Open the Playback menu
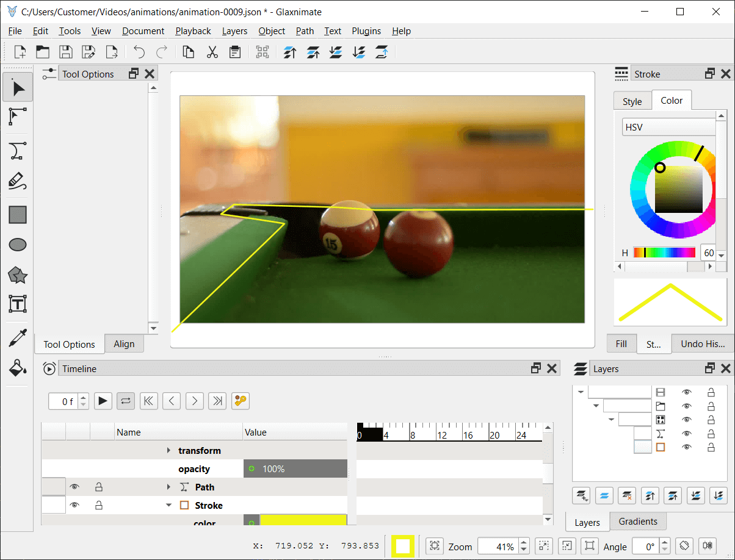 point(193,31)
